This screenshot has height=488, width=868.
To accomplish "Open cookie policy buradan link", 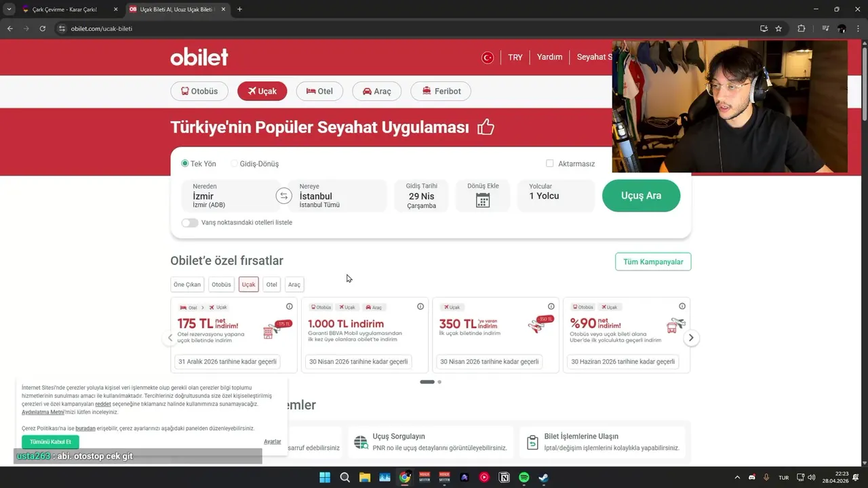I will point(85,428).
